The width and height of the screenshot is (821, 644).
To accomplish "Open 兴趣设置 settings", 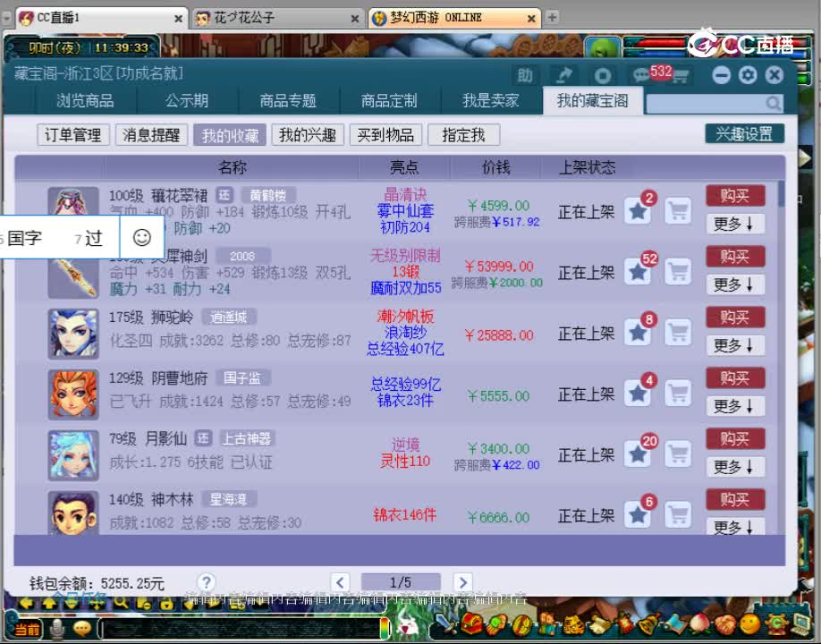I will [x=745, y=134].
